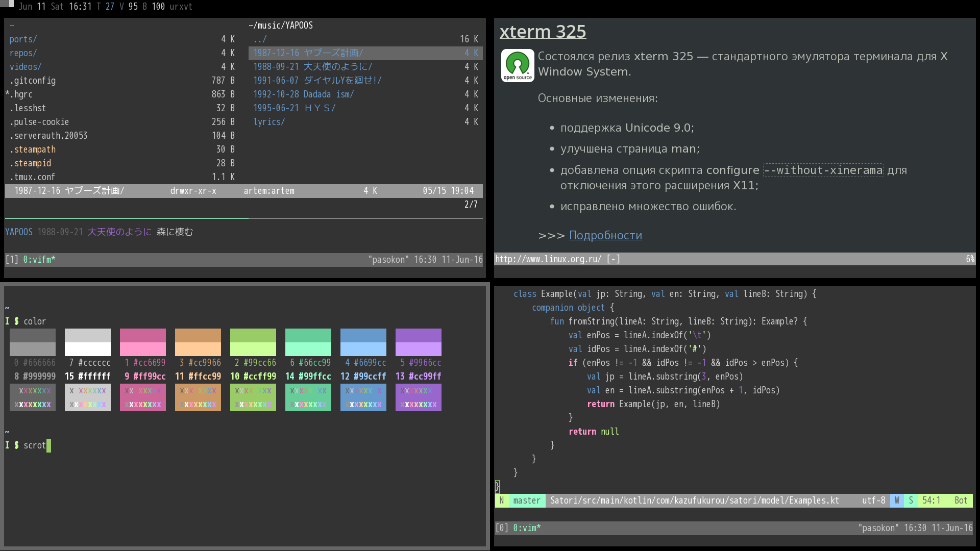Click the scrot command prompt line
Image resolution: width=980 pixels, height=551 pixels.
28,445
